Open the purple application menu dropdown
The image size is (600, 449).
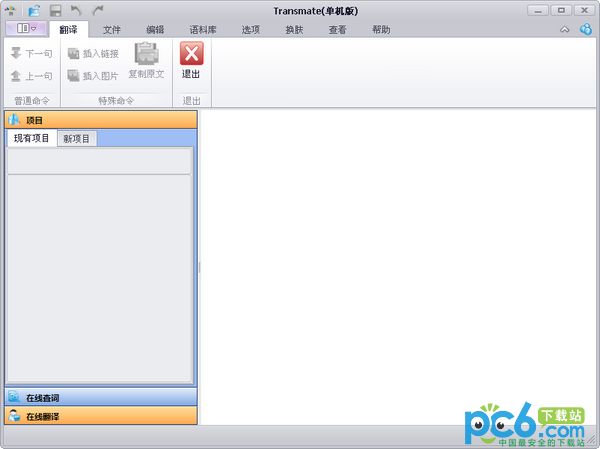click(26, 29)
